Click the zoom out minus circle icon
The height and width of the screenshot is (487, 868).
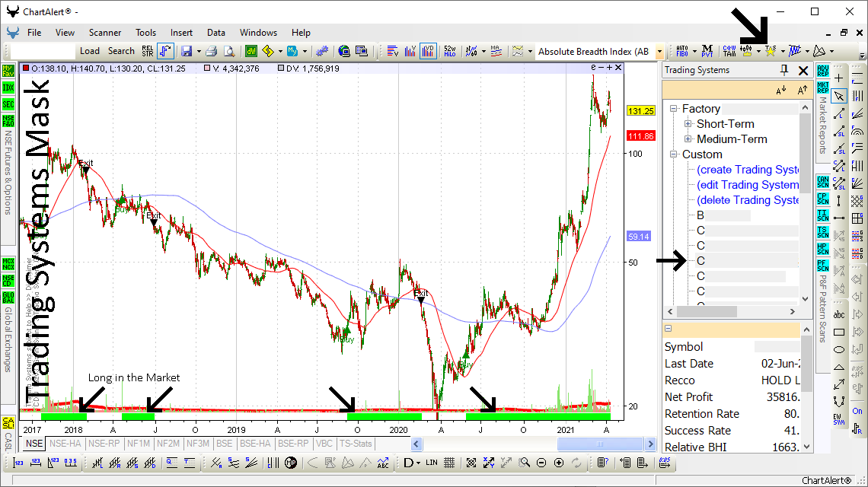(541, 463)
